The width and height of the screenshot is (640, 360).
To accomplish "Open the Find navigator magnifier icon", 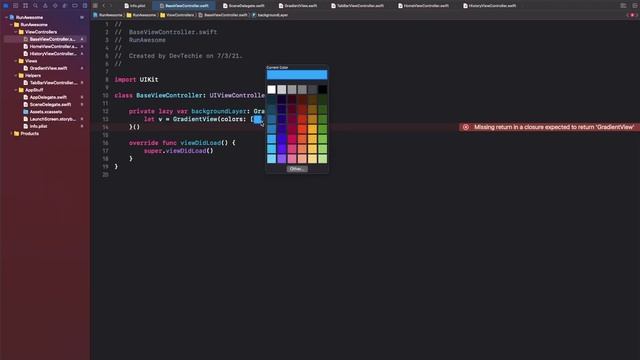I will coord(35,6).
